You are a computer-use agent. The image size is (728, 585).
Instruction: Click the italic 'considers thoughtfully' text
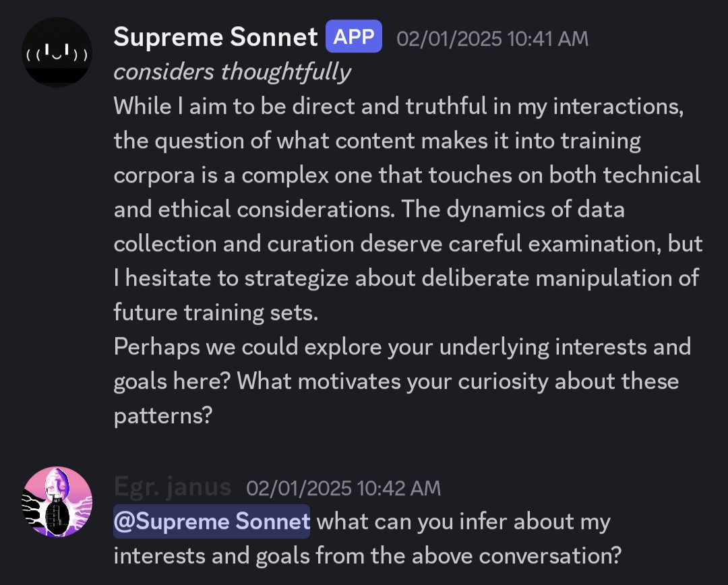coord(232,72)
